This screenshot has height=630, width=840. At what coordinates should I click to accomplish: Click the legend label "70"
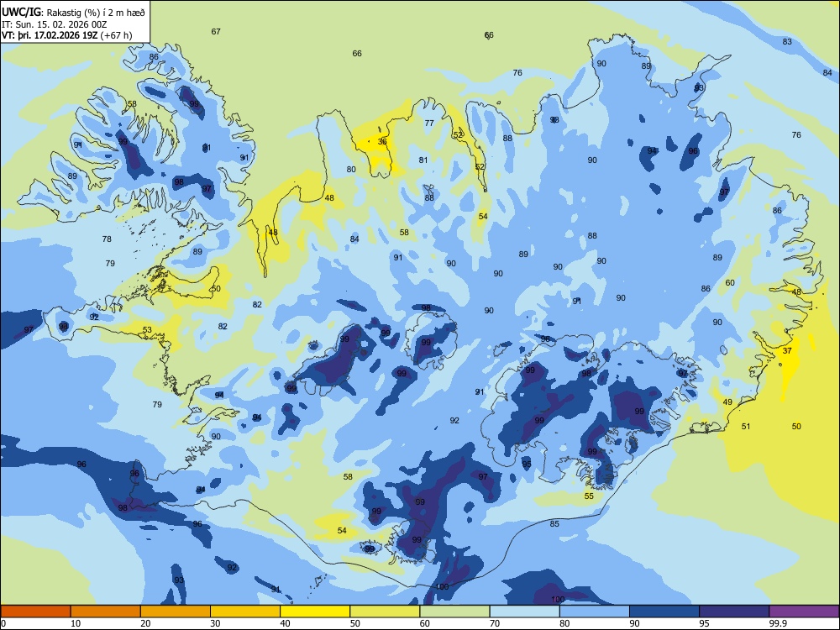click(495, 623)
